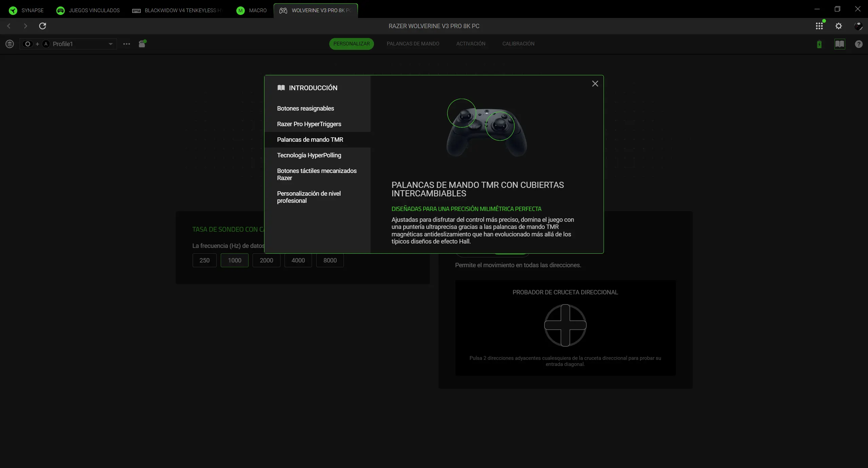Select the Razer Pro HyperTriggers topic

[x=309, y=124]
